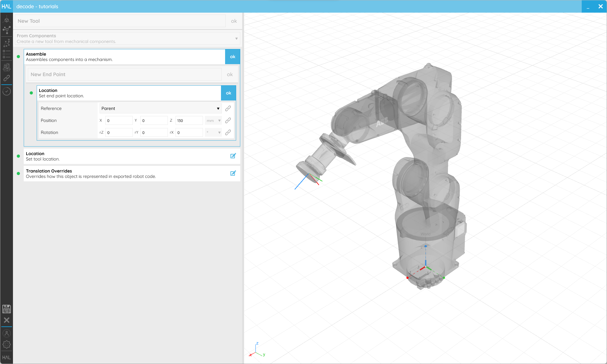Click the HAL logo in title bar
This screenshot has height=364, width=607.
click(x=6, y=6)
